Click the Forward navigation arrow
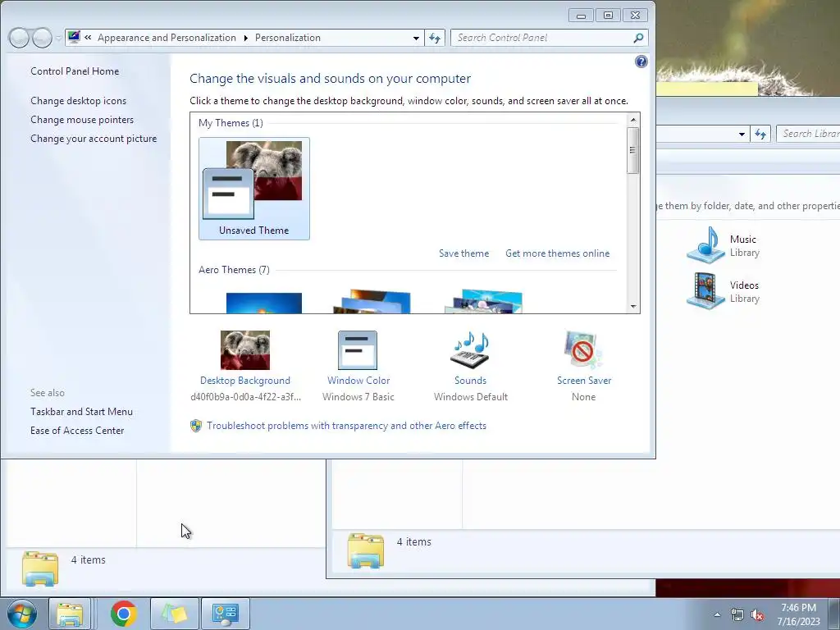Image resolution: width=840 pixels, height=630 pixels. (42, 38)
